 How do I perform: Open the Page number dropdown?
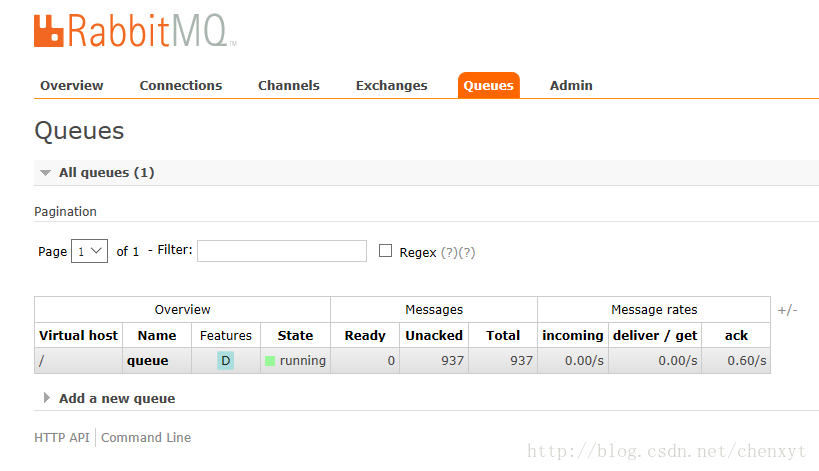(89, 251)
